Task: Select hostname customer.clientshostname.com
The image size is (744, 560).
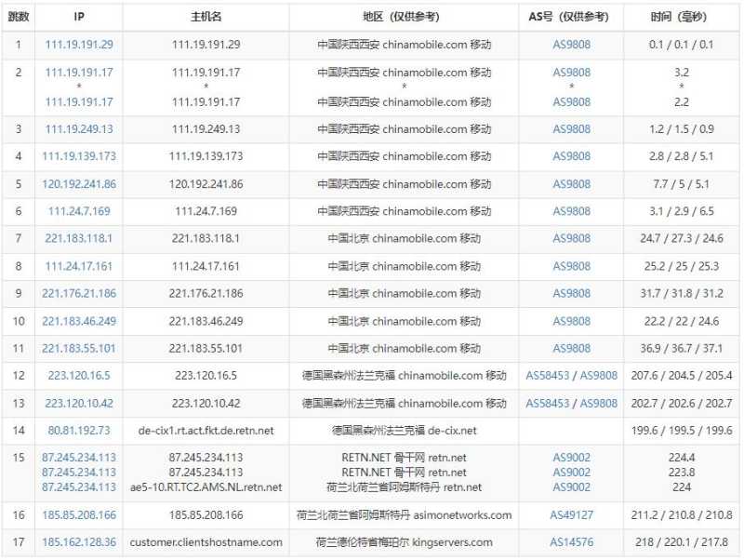Action: (206, 542)
